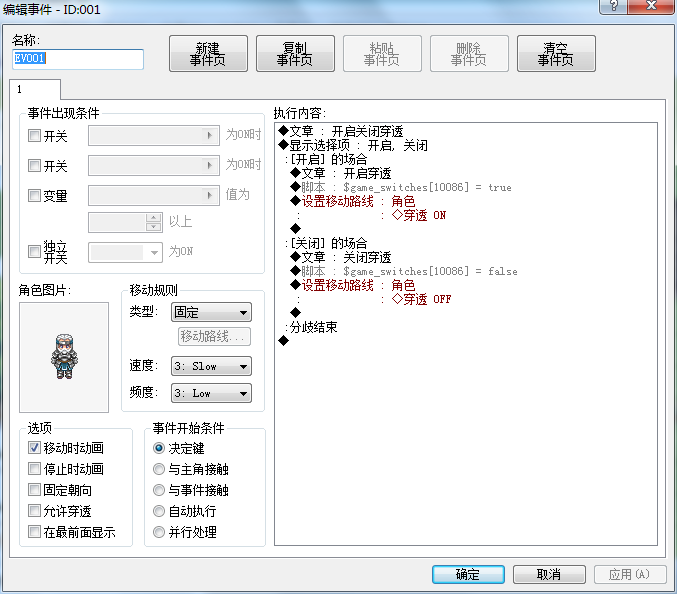This screenshot has width=677, height=594.
Task: Select the 决定键 trigger radio button
Action: pos(159,448)
